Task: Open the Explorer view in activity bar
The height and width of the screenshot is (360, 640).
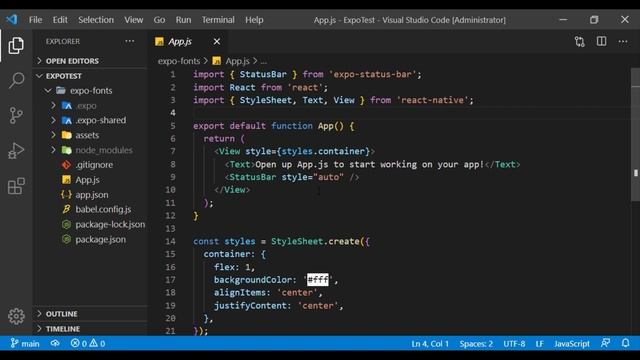Action: click(16, 45)
